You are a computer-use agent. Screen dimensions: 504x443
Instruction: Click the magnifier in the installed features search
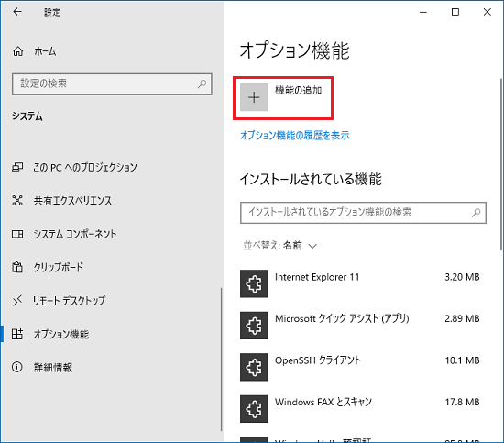click(476, 213)
